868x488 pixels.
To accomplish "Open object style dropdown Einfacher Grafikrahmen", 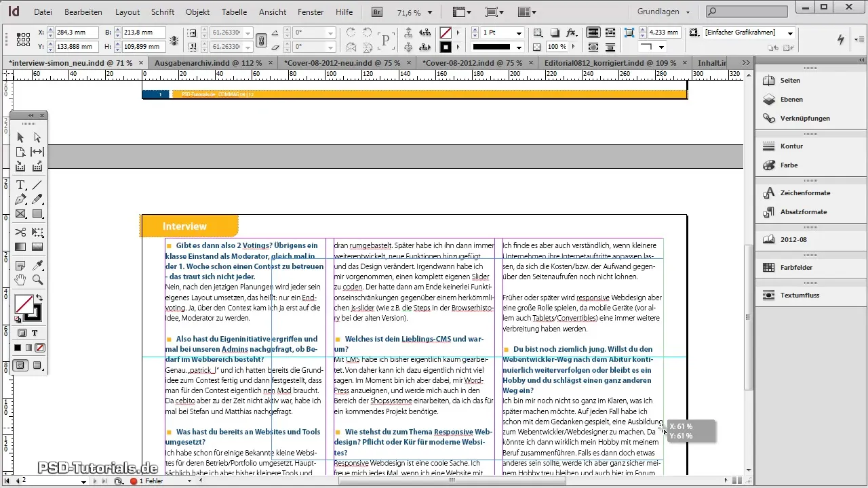I will click(790, 33).
